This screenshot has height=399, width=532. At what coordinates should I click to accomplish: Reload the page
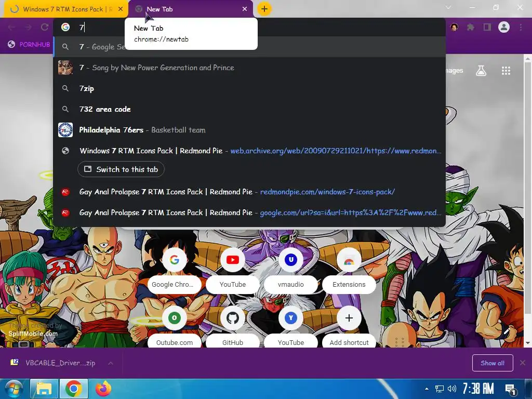pos(45,27)
